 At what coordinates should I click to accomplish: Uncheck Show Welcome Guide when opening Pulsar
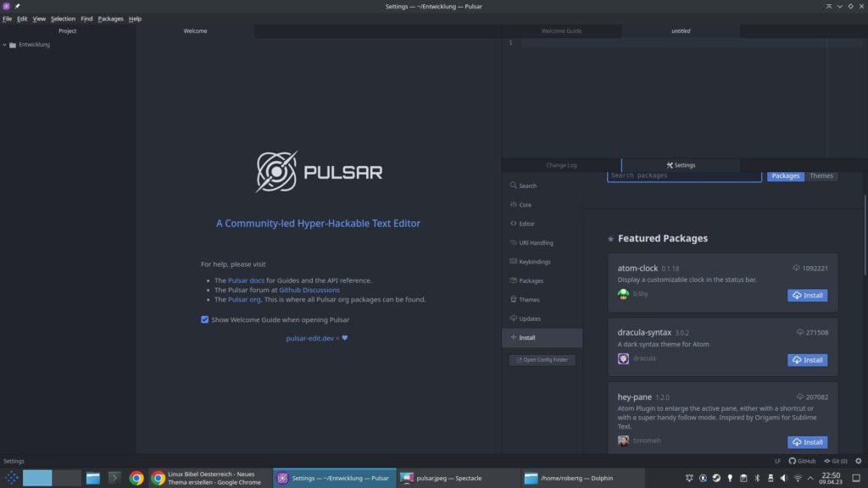[205, 319]
